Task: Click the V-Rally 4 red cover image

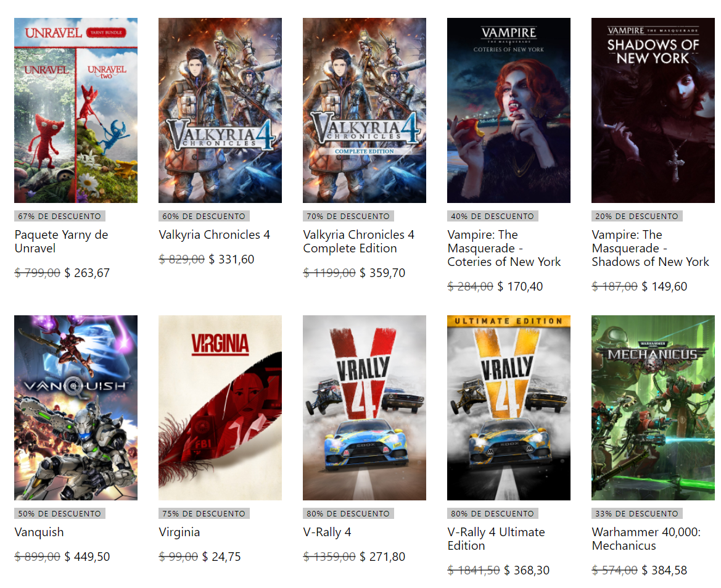Action: click(365, 408)
